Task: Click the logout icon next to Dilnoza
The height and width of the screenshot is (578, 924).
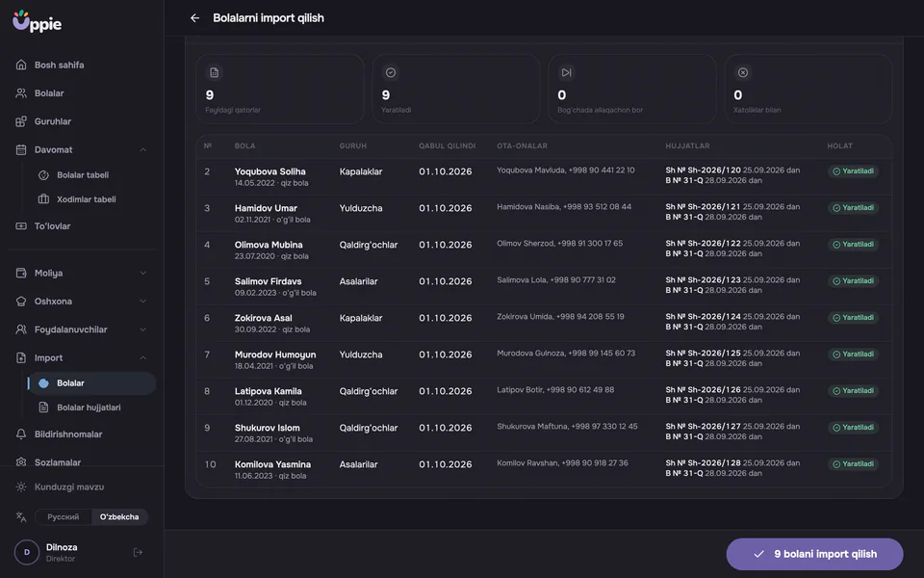Action: [x=138, y=553]
